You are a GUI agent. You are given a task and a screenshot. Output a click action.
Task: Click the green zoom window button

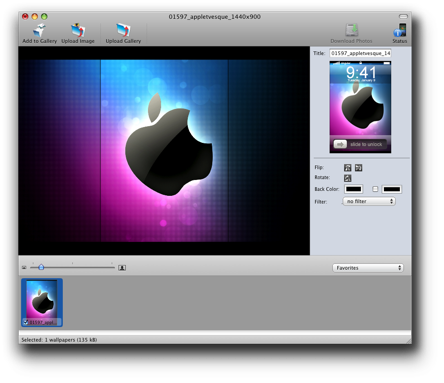coord(44,16)
